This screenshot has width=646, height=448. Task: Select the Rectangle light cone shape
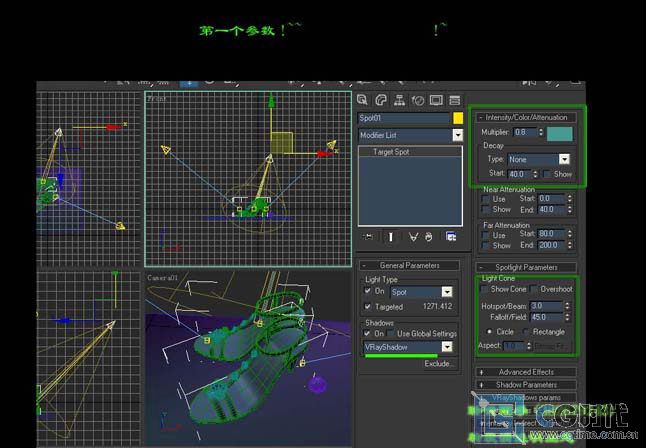(526, 331)
